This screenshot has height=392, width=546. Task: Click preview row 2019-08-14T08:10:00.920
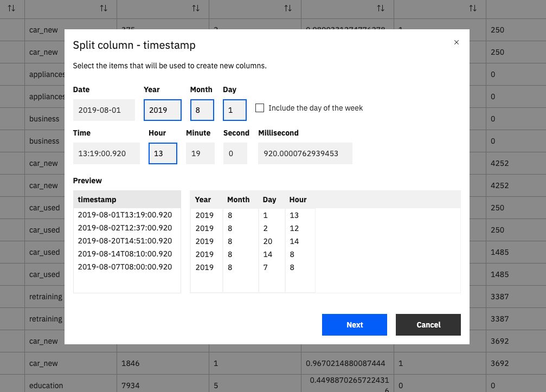point(125,254)
